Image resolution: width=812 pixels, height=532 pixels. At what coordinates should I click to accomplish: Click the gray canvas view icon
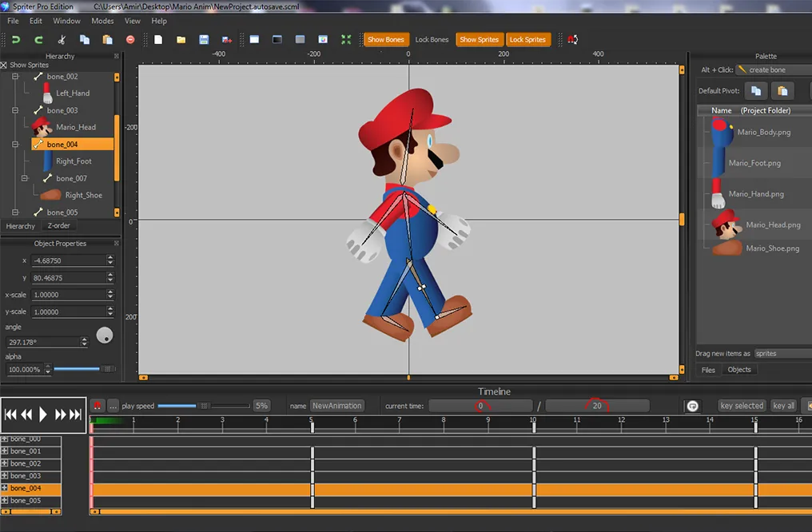[x=300, y=40]
